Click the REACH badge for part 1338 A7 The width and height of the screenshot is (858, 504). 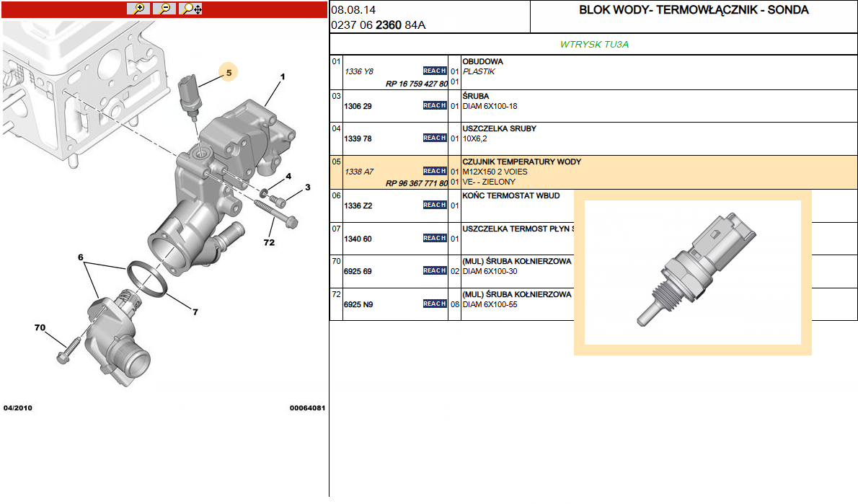tap(435, 172)
